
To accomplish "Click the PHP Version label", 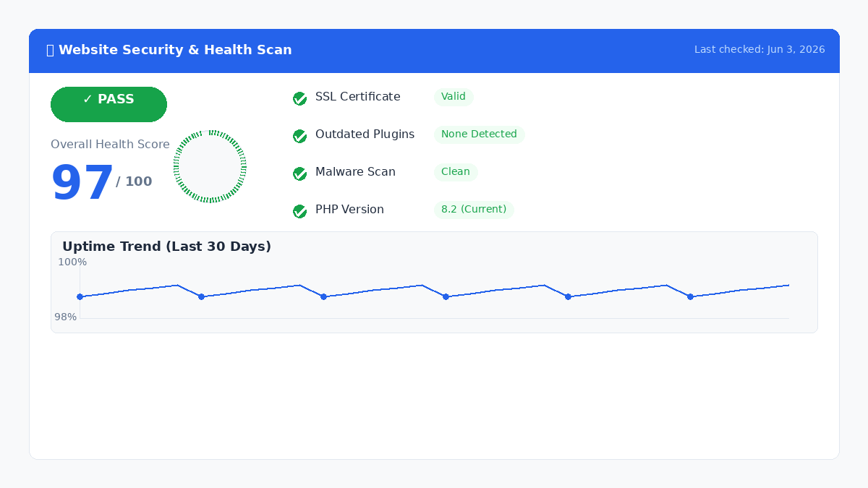I will 349,210.
